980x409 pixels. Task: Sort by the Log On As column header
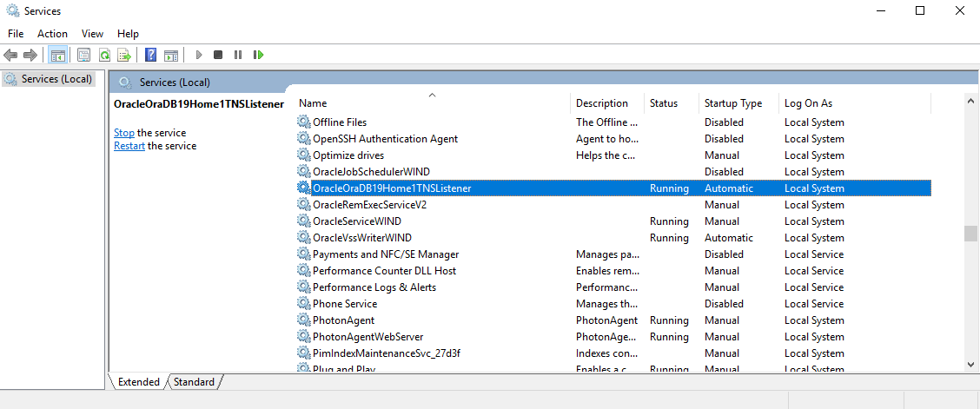tap(854, 103)
